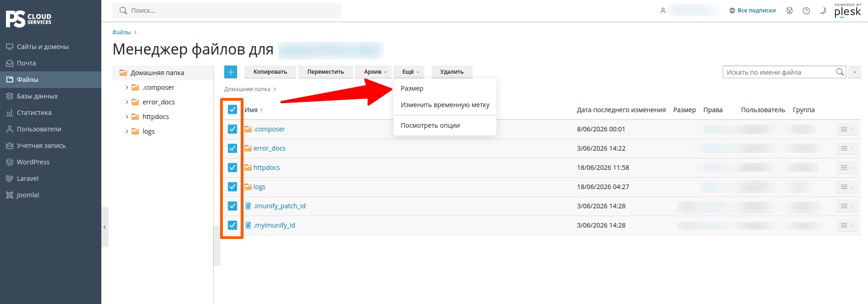This screenshot has width=868, height=304.
Task: Open the row menu for .composer
Action: click(x=847, y=130)
